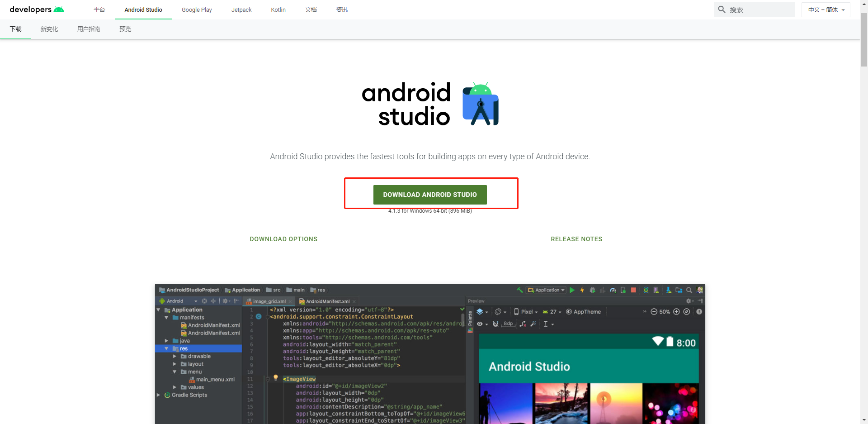
Task: Click the zoom to fit icon in Preview
Action: coord(687,312)
